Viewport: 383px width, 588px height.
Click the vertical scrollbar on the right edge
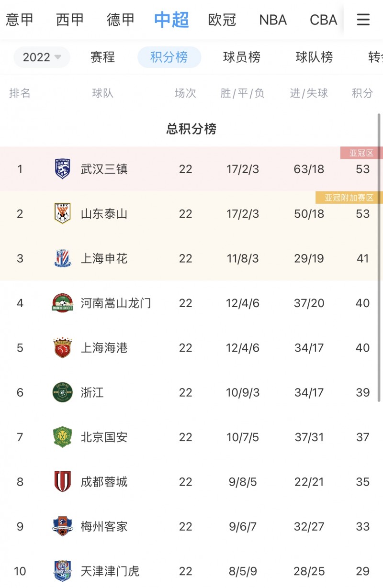(x=380, y=258)
